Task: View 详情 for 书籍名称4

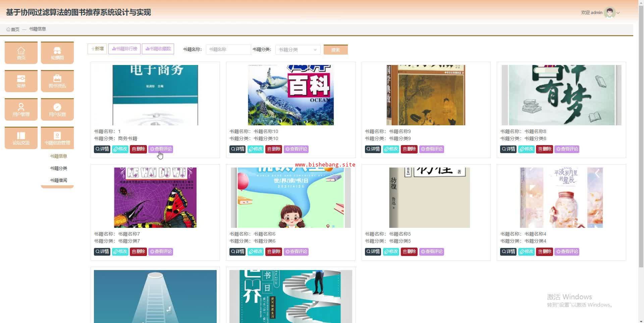Action: pos(508,252)
